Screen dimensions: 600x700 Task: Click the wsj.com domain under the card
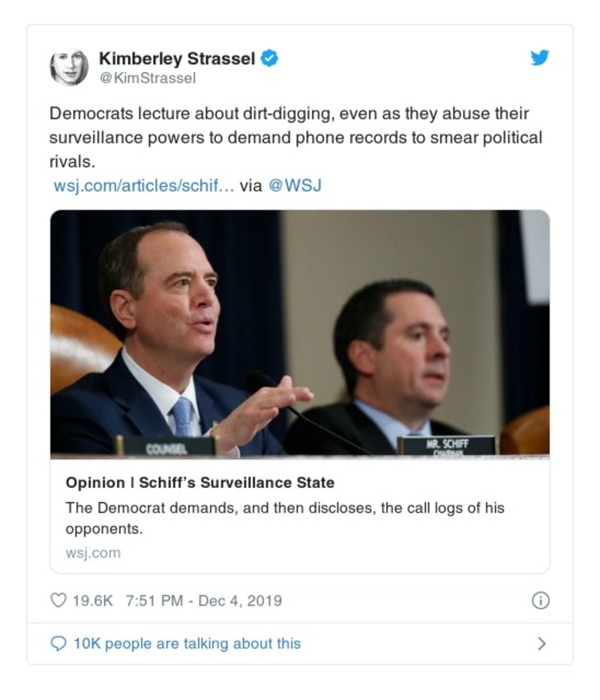(x=93, y=553)
